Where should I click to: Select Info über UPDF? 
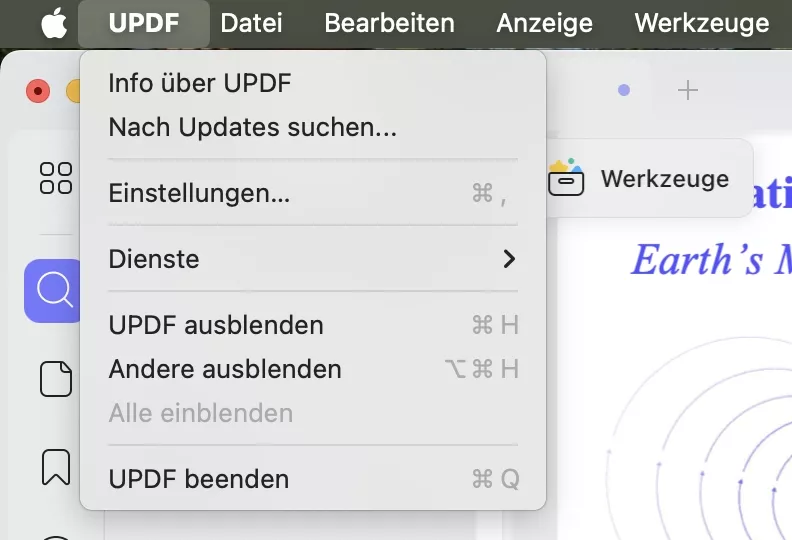tap(313, 83)
